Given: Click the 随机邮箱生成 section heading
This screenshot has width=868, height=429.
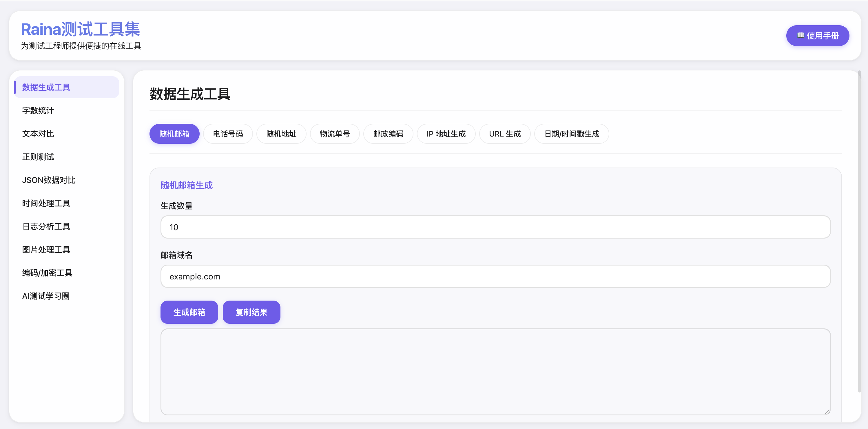Looking at the screenshot, I should click(x=187, y=185).
